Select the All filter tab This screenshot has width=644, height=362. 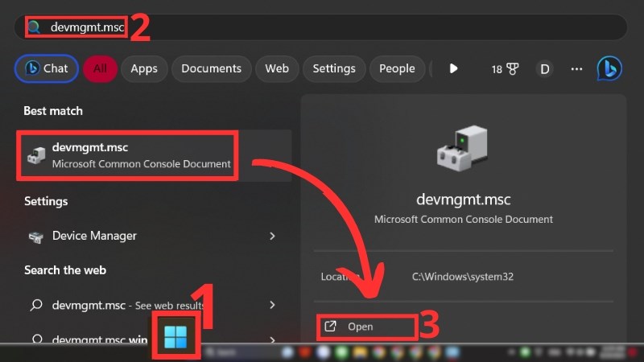pos(100,68)
